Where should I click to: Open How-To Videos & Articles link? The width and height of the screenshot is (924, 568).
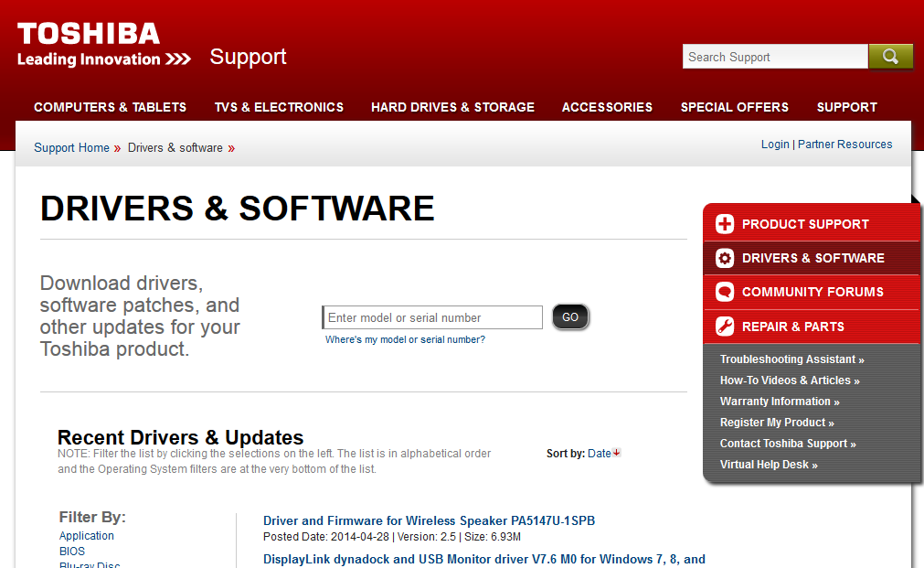pos(790,380)
